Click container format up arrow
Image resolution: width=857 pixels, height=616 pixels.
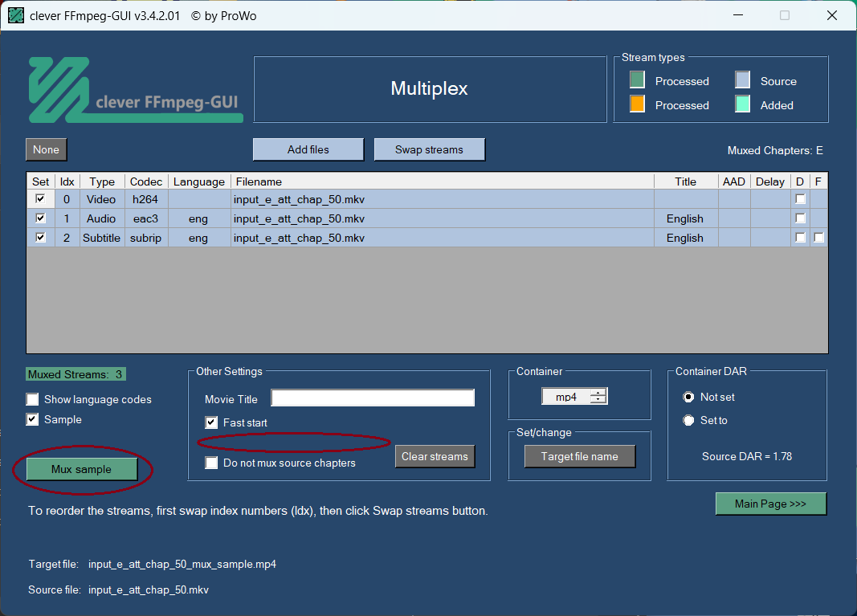[x=598, y=393]
